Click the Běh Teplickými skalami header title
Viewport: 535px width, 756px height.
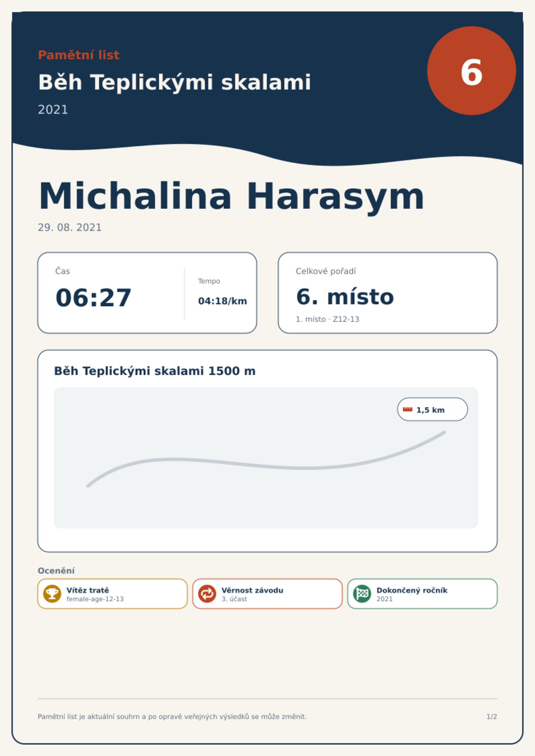175,82
